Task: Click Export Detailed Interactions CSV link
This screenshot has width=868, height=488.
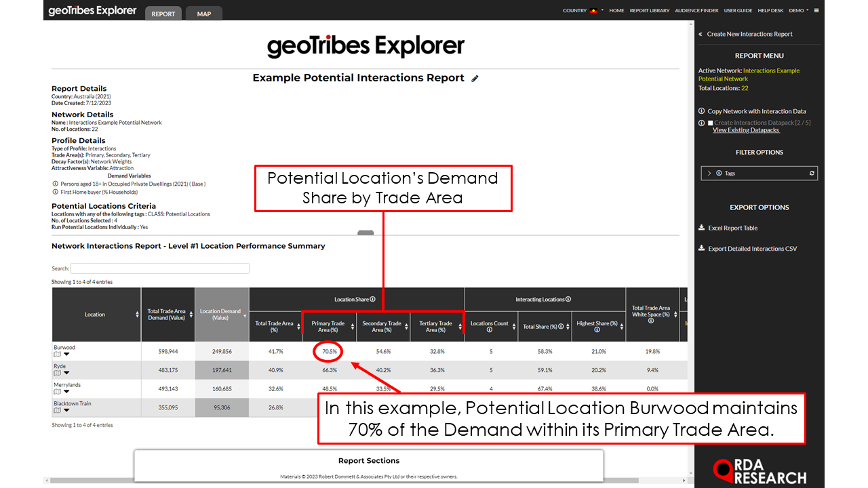Action: (x=752, y=249)
